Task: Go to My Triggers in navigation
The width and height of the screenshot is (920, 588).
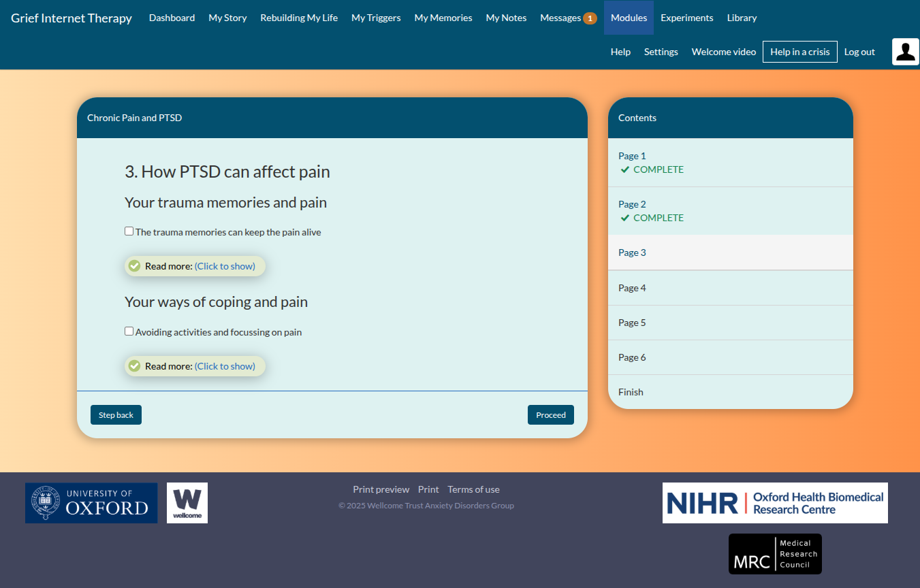Action: (x=376, y=18)
